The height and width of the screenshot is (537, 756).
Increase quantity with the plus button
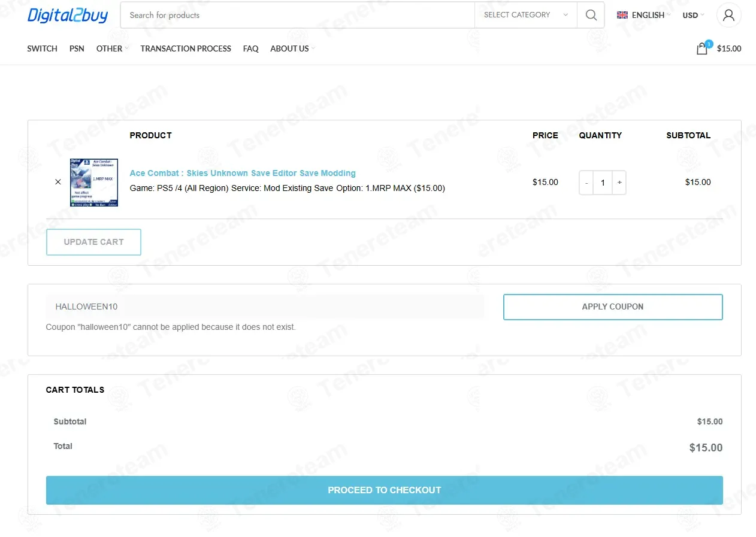pyautogui.click(x=619, y=183)
